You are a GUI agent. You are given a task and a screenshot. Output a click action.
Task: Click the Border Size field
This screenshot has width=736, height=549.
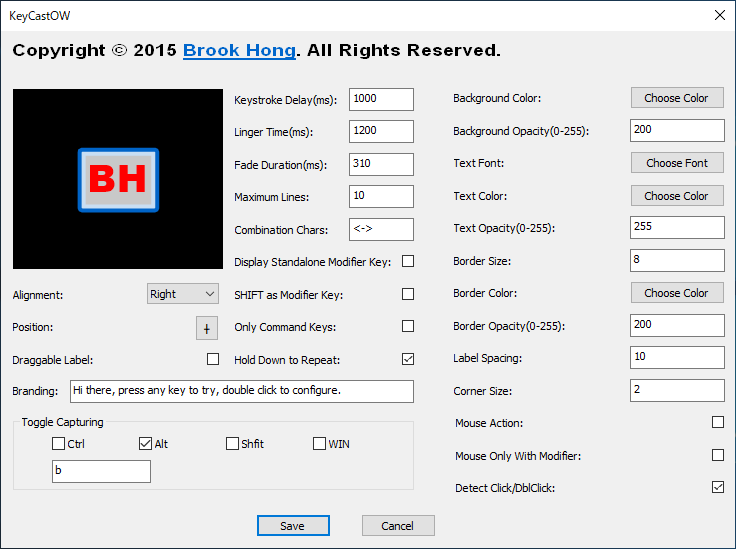click(x=677, y=260)
